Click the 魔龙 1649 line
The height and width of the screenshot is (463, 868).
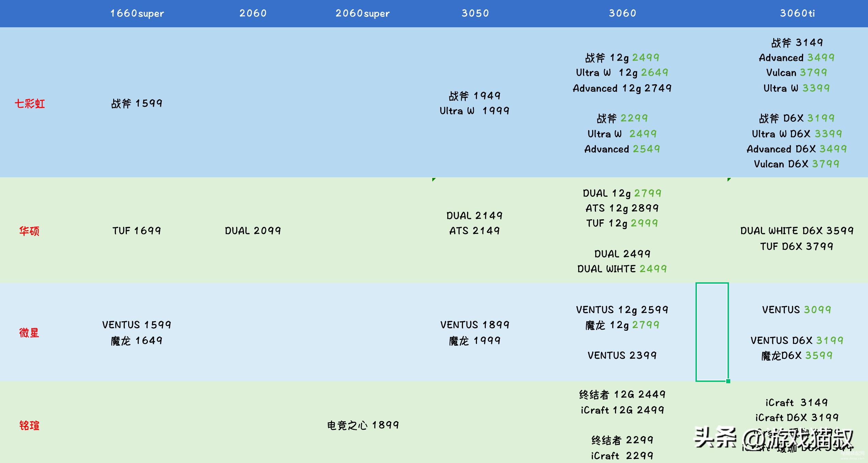point(137,341)
